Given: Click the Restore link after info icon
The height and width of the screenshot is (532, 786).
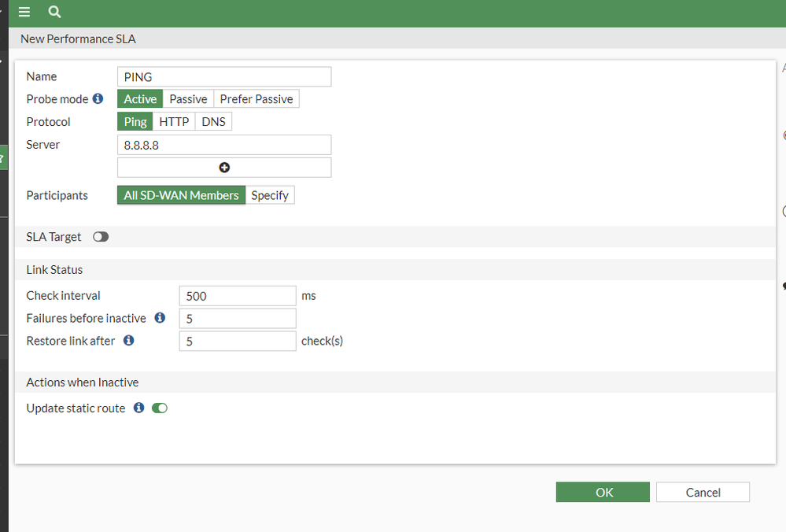Looking at the screenshot, I should point(129,341).
